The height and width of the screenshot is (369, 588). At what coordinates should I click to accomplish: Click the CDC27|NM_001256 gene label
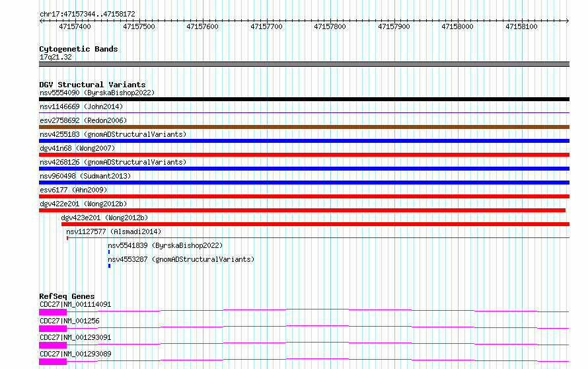click(x=69, y=321)
